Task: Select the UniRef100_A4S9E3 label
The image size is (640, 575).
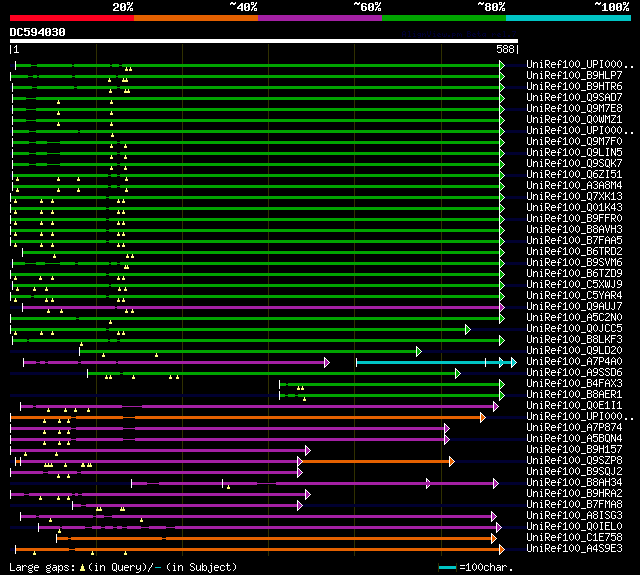Action: 574,549
